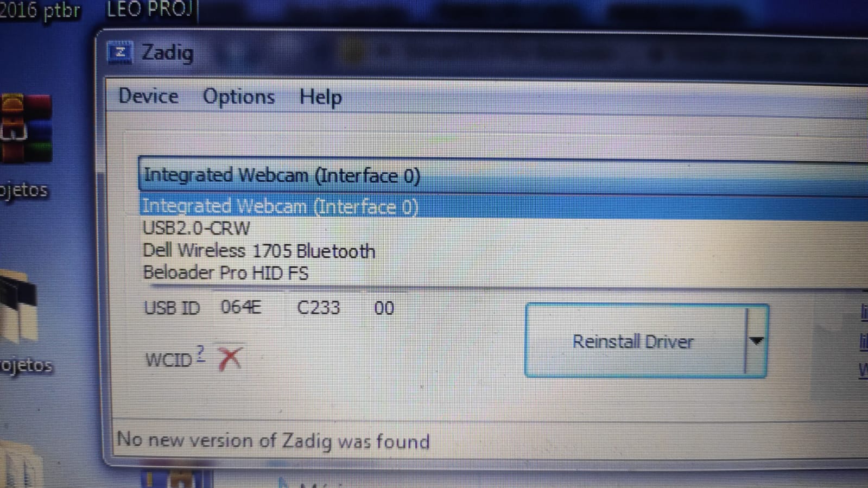Click the red X WCID indicator

coord(230,358)
